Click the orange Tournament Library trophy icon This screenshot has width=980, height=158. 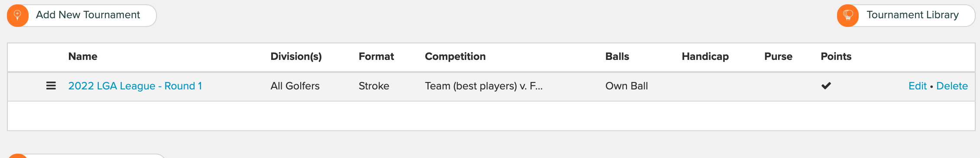848,16
